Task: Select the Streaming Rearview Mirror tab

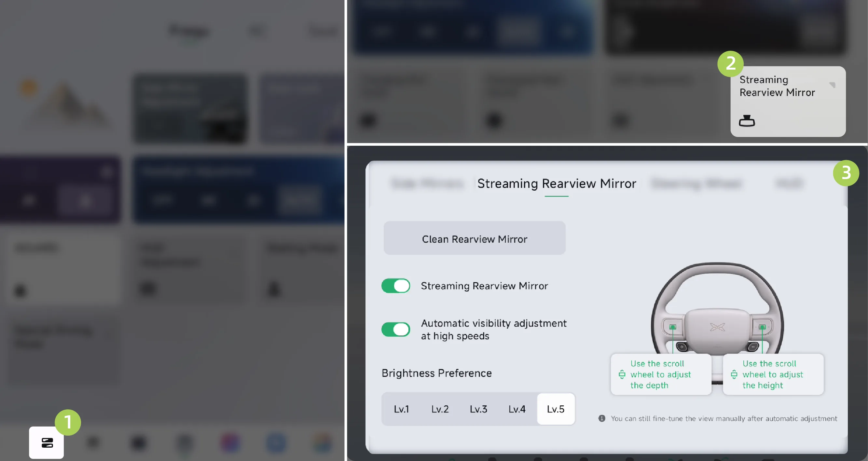Action: pyautogui.click(x=557, y=183)
